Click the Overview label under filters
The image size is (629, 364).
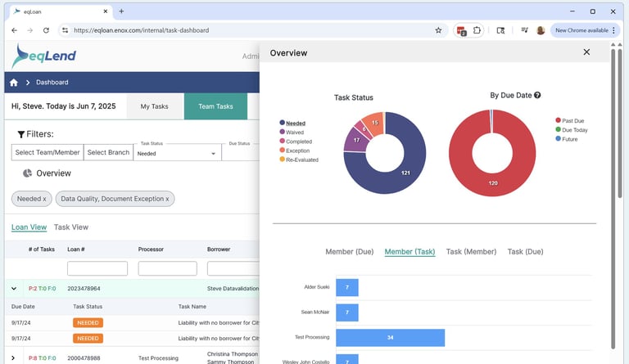[54, 173]
